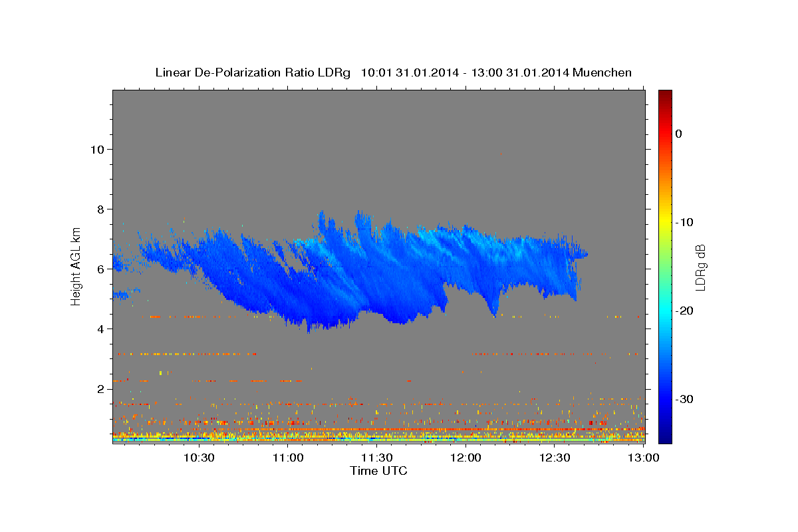This screenshot has height=532, width=798.
Task: Click 'Muenchen' in the plot title
Action: [x=602, y=72]
